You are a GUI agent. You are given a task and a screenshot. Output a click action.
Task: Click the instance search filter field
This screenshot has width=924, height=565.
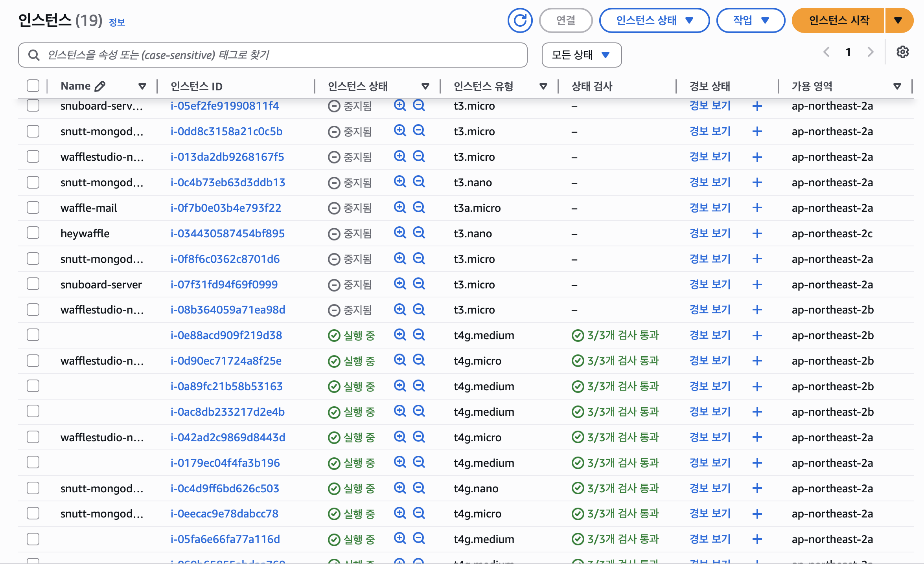[x=272, y=55]
